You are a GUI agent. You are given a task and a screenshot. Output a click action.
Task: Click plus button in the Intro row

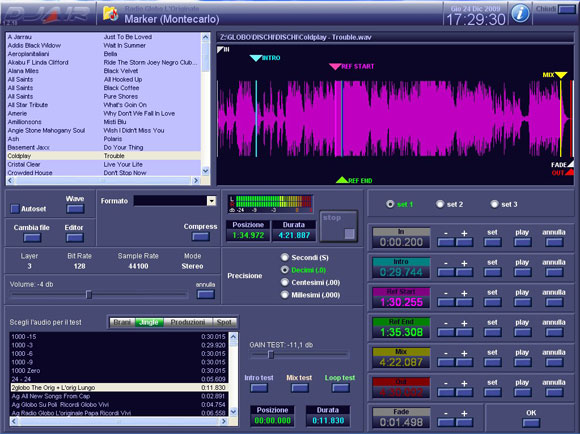tap(464, 273)
